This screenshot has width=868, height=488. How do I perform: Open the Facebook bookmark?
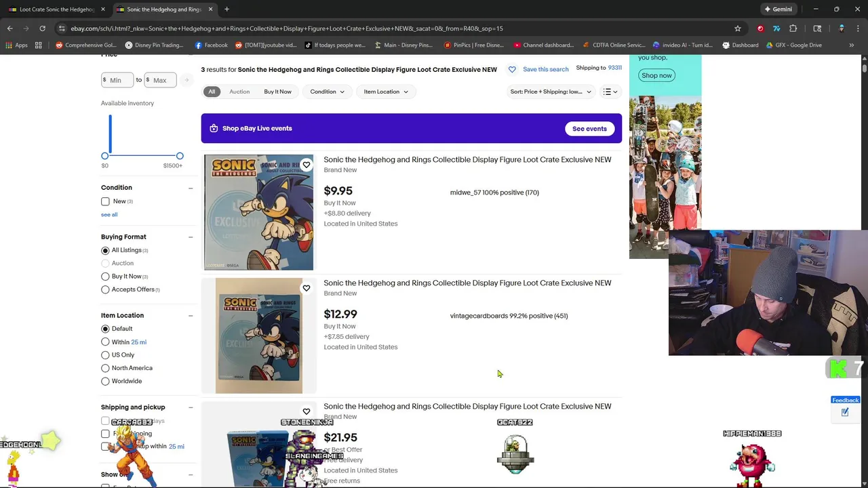(x=211, y=45)
